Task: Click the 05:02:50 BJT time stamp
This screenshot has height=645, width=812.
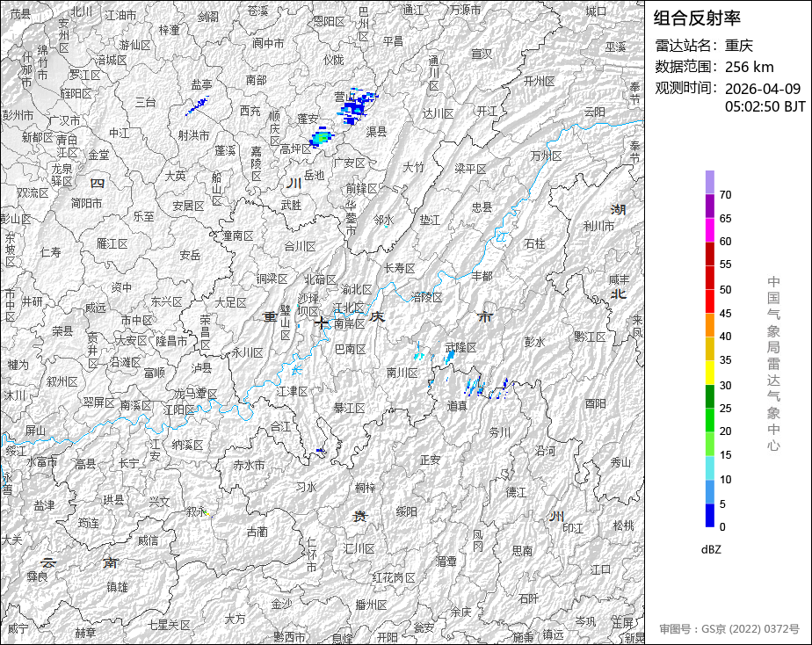Action: pyautogui.click(x=765, y=106)
